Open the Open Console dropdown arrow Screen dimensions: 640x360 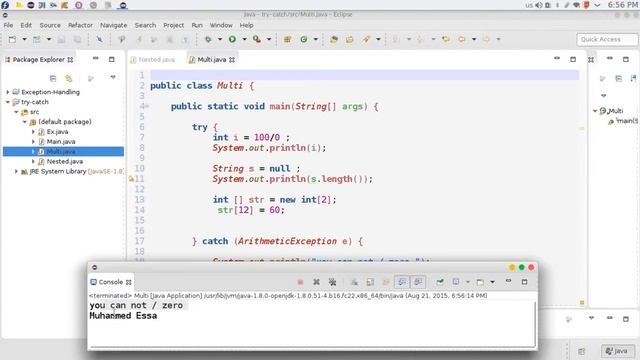(x=492, y=282)
